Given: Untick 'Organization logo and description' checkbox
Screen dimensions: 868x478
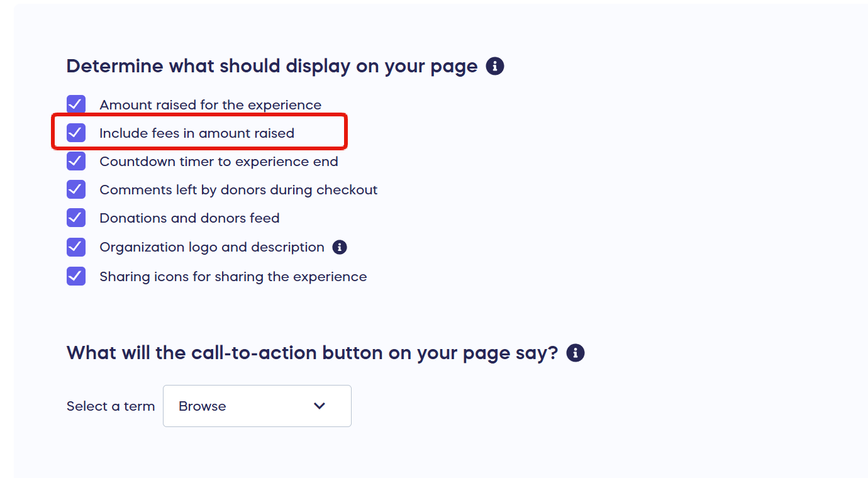Looking at the screenshot, I should 76,247.
